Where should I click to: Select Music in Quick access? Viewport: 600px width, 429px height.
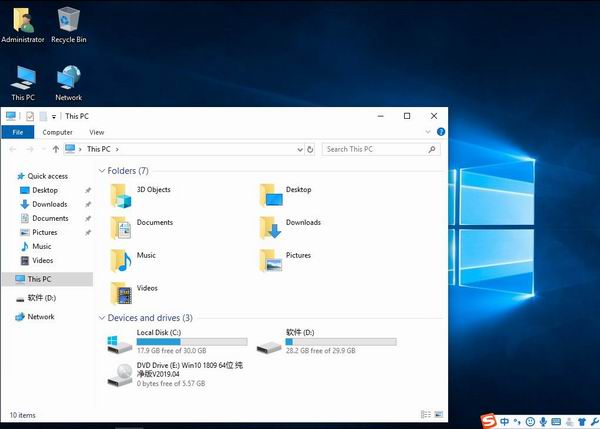tap(42, 246)
